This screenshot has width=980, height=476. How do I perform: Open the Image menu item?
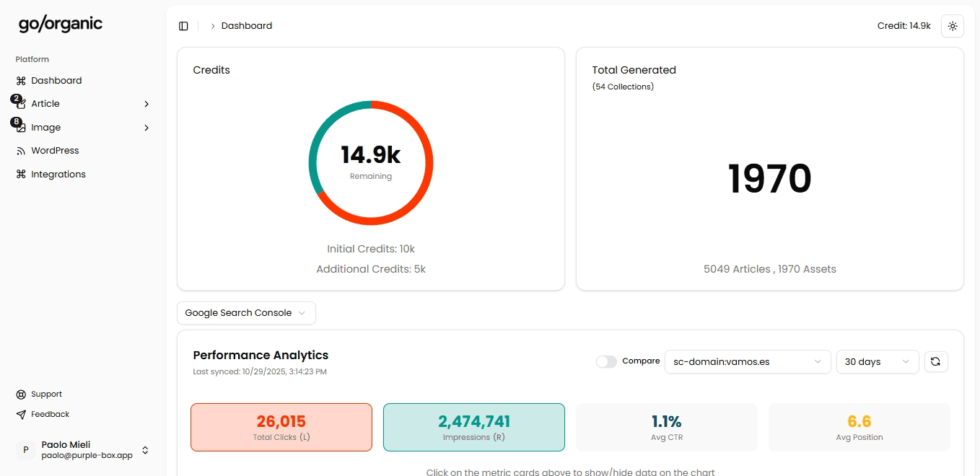[46, 128]
